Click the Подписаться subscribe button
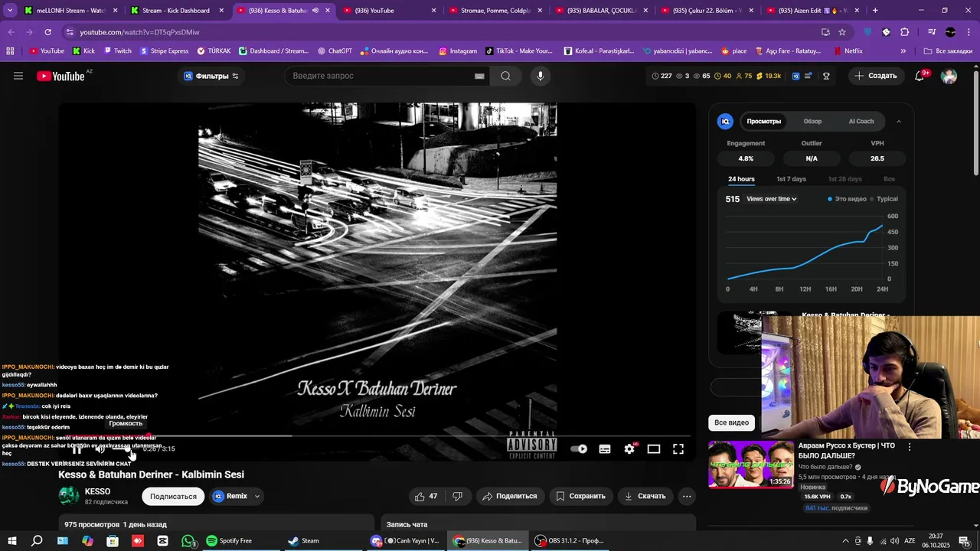The image size is (980, 551). pos(173,496)
